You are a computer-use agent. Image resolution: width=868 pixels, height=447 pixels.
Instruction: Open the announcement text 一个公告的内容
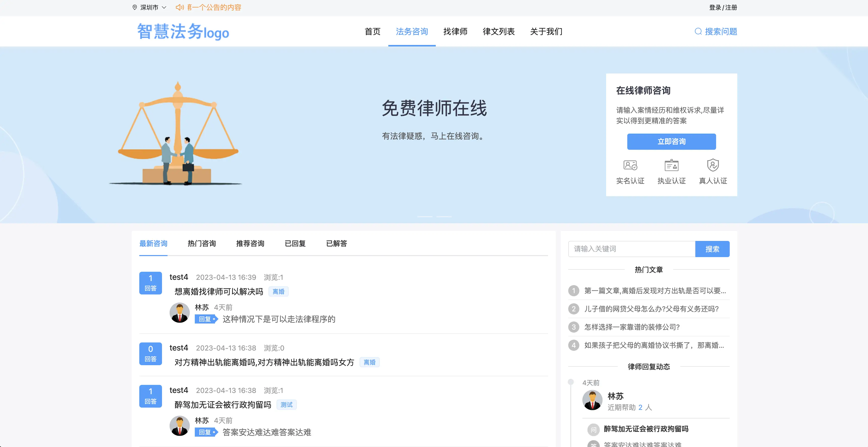tap(214, 7)
